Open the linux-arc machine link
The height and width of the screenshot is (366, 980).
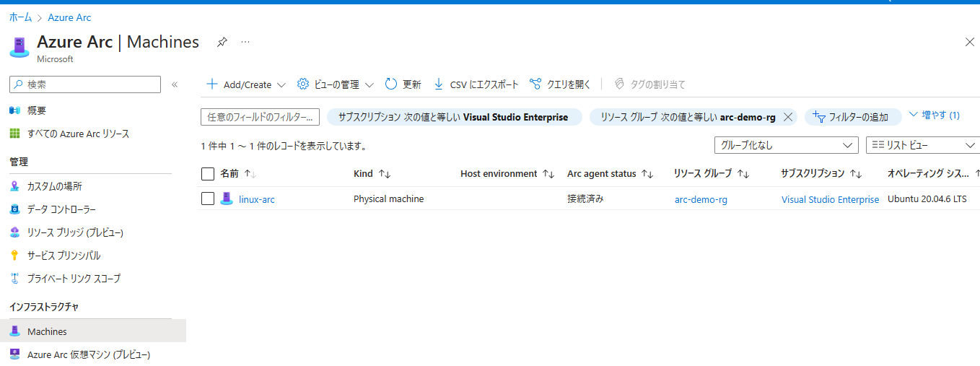tap(257, 199)
